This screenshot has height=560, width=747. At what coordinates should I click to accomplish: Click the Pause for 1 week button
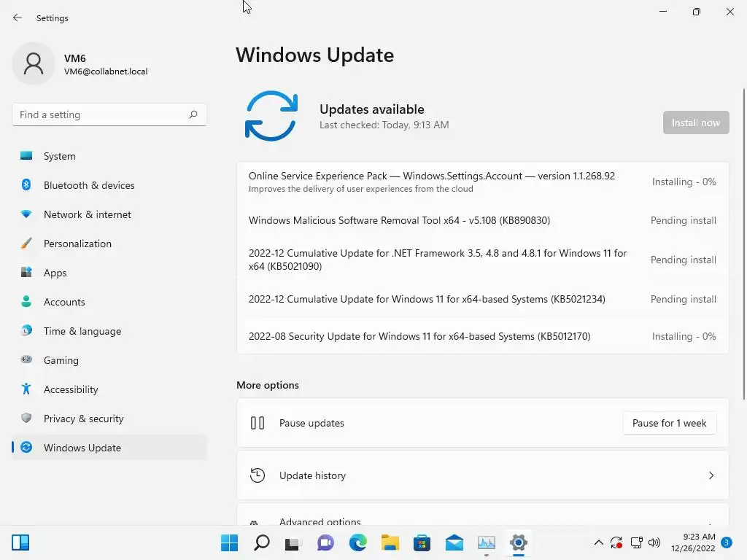pyautogui.click(x=670, y=423)
